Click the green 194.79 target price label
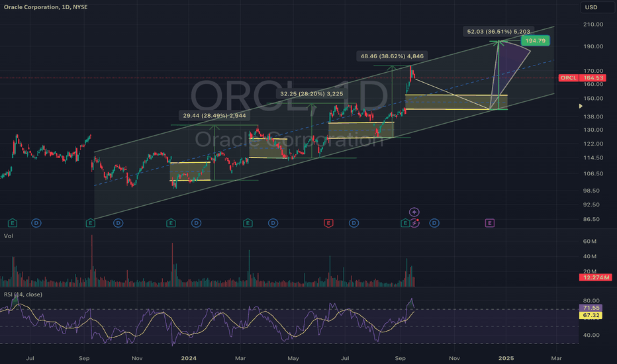This screenshot has height=364, width=617. (535, 40)
